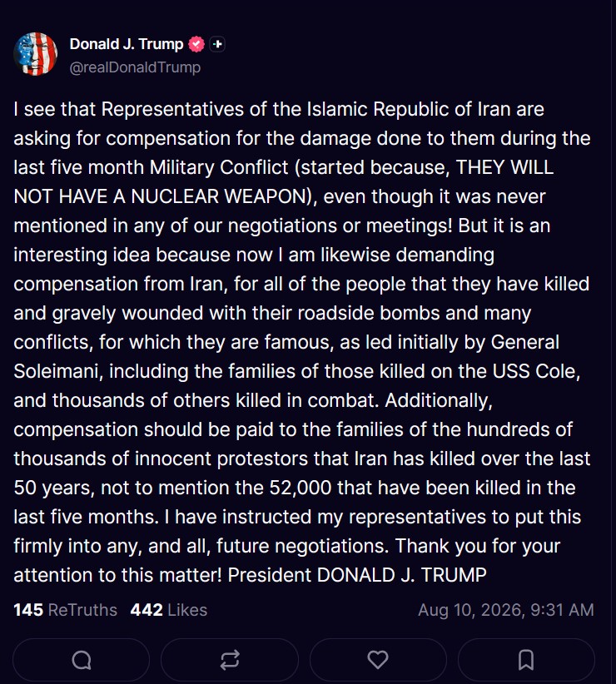This screenshot has width=616, height=684.
Task: Click "USS Cole" in the post text
Action: coord(536,372)
